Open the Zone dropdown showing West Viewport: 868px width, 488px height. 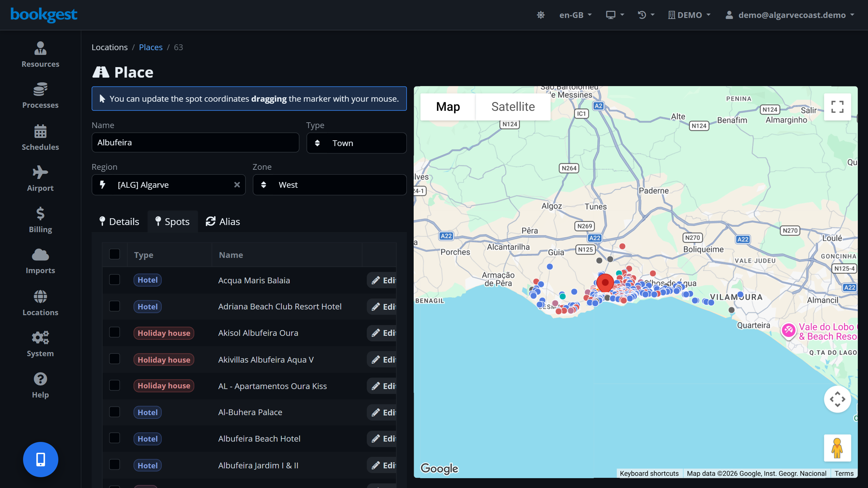[330, 185]
